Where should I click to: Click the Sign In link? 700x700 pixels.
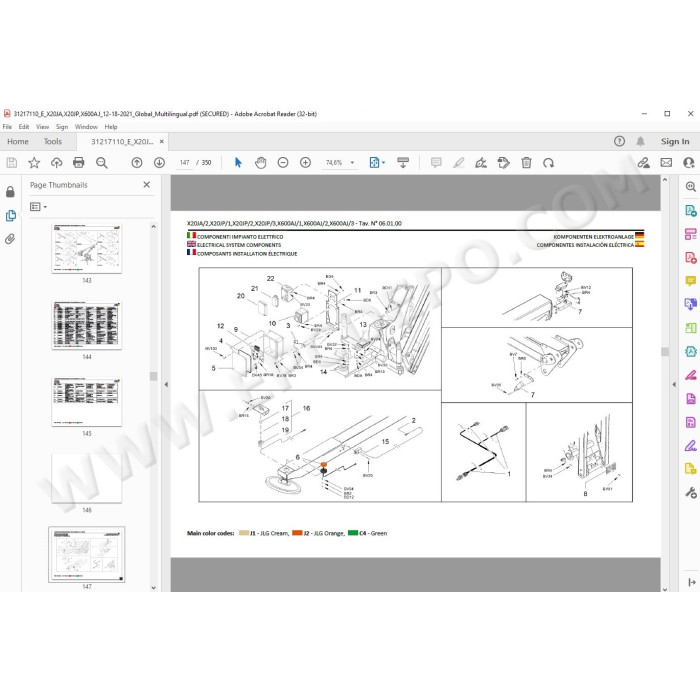675,142
